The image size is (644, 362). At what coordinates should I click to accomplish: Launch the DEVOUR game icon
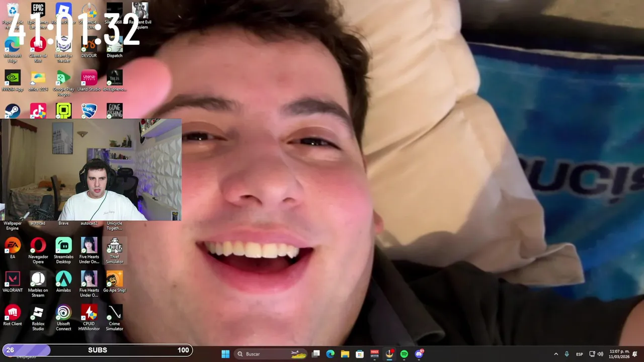click(89, 48)
